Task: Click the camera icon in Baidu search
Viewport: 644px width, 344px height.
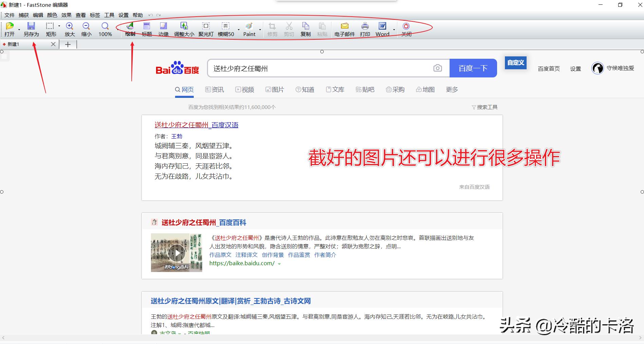Action: pyautogui.click(x=438, y=68)
